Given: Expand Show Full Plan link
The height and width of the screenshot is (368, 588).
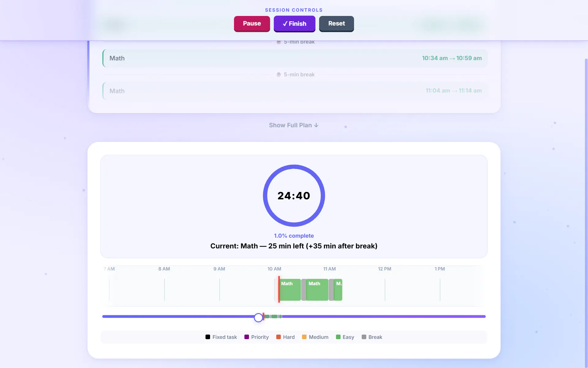Looking at the screenshot, I should [x=294, y=125].
